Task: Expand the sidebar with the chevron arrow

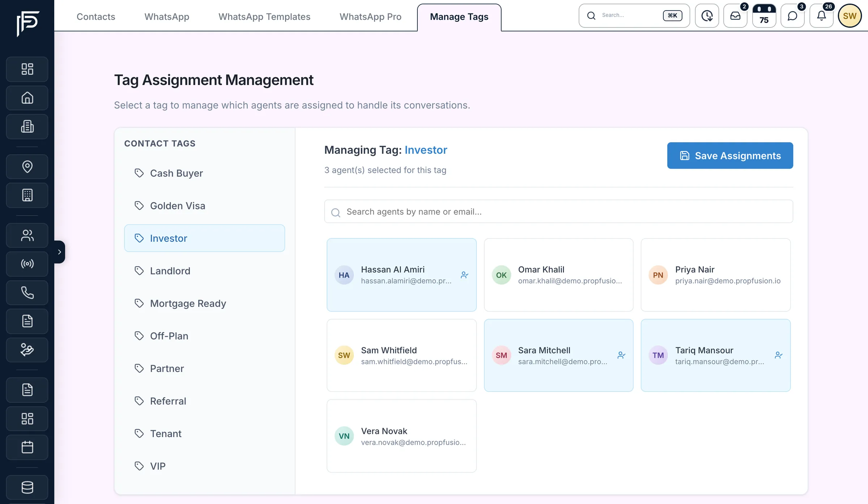Action: (59, 252)
